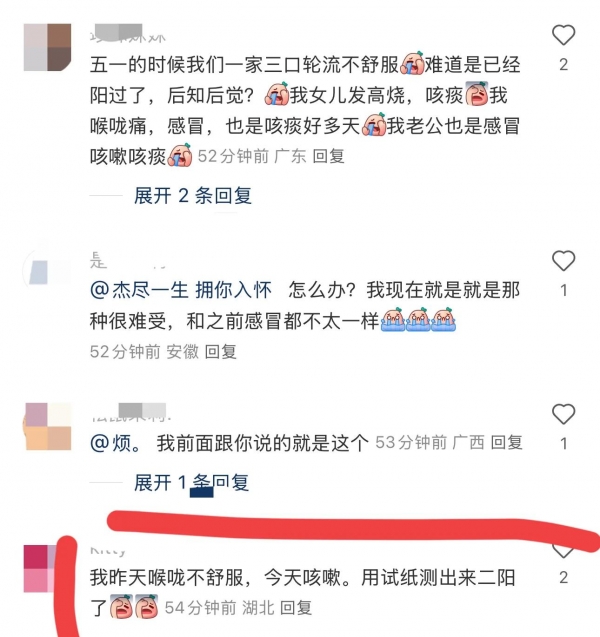Like the Hubei 二阳 comment heart
600x637 pixels.
tap(563, 552)
